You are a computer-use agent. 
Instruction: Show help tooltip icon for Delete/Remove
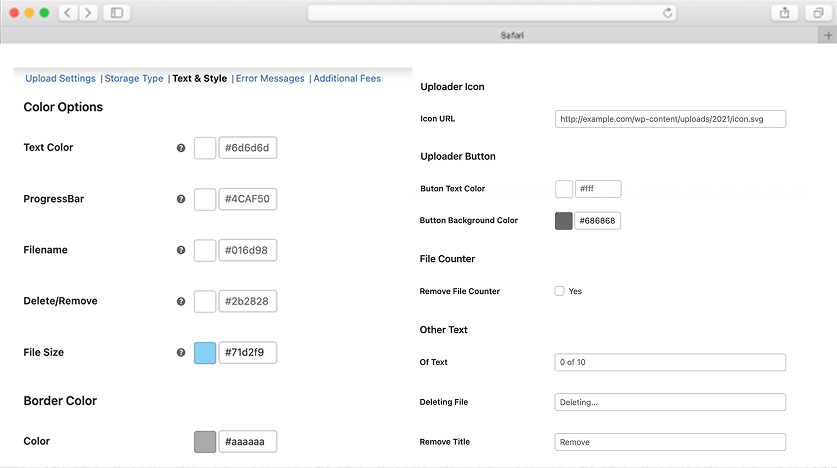(x=181, y=302)
